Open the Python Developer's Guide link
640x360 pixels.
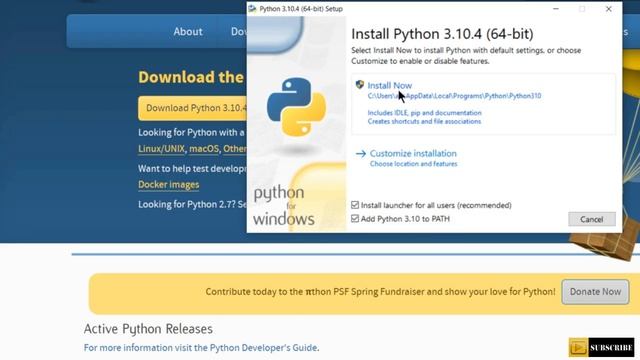(263, 348)
